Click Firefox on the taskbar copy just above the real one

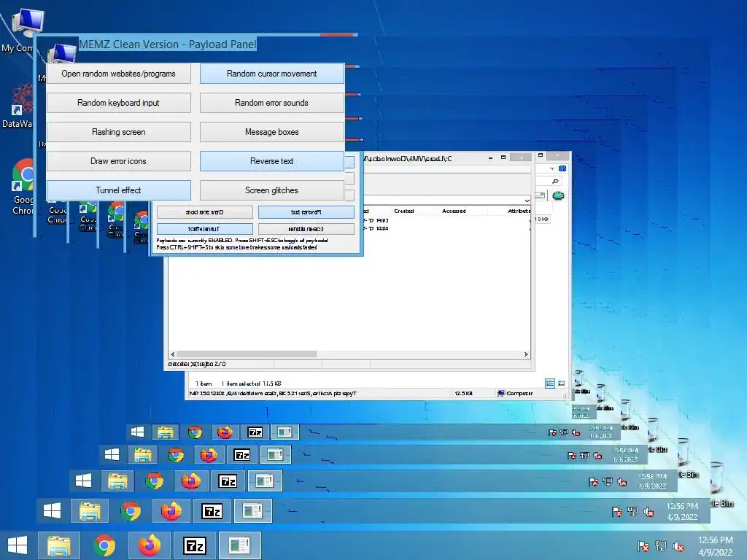tap(171, 511)
